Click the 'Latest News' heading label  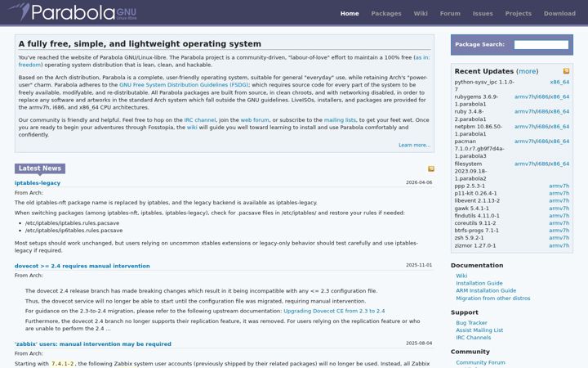tap(40, 168)
